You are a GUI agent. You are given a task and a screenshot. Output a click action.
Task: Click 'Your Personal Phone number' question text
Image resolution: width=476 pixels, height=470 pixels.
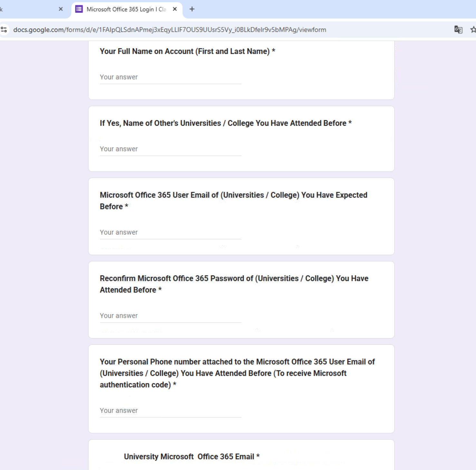237,373
